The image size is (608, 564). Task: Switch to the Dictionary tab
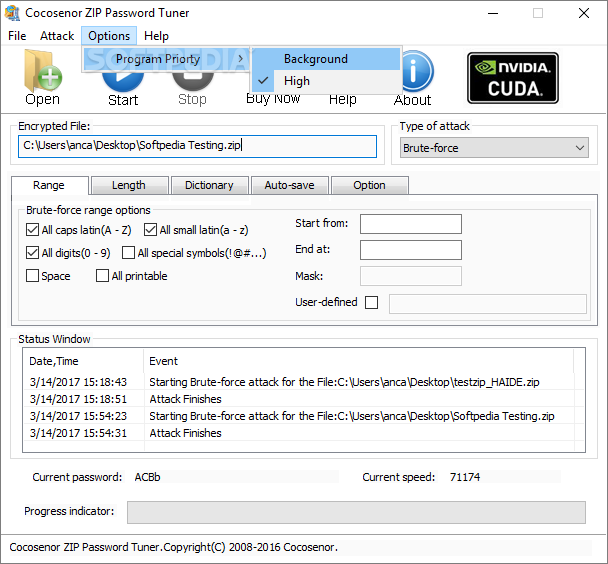coord(209,185)
